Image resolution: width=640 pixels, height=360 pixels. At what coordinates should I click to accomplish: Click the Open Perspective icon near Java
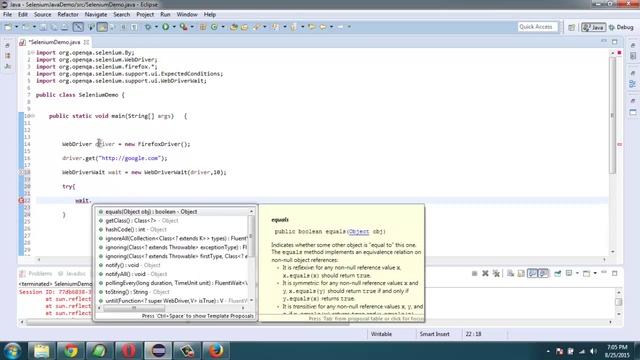tap(571, 27)
